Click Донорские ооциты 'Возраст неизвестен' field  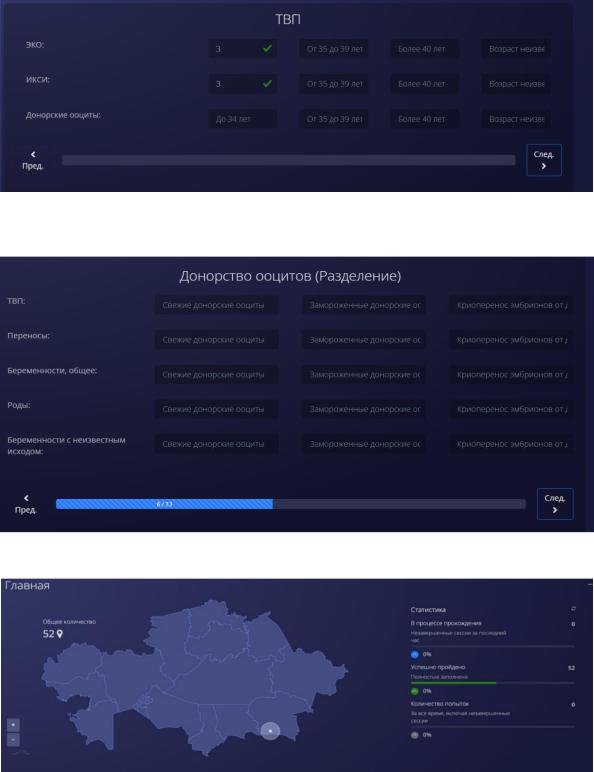pos(516,119)
